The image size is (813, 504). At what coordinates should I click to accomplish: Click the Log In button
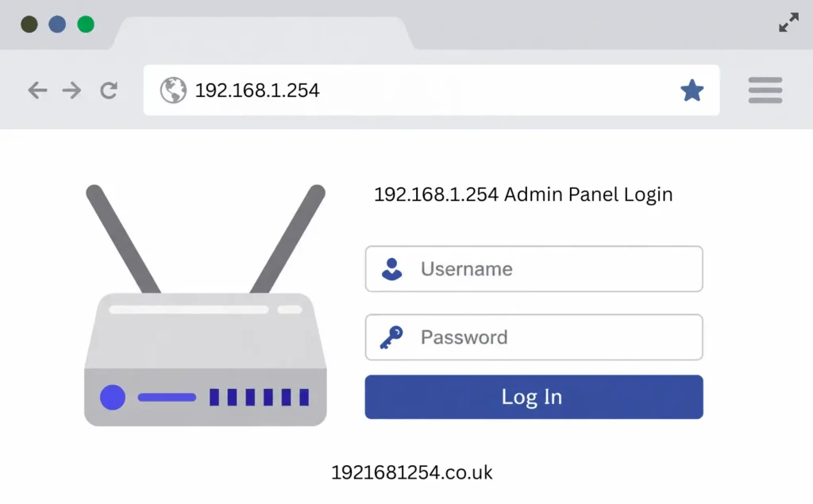pos(534,397)
